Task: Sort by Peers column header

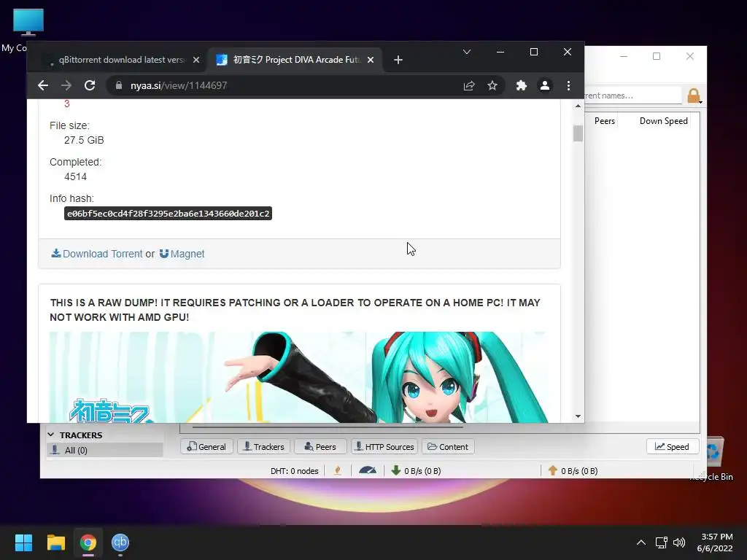Action: point(605,121)
